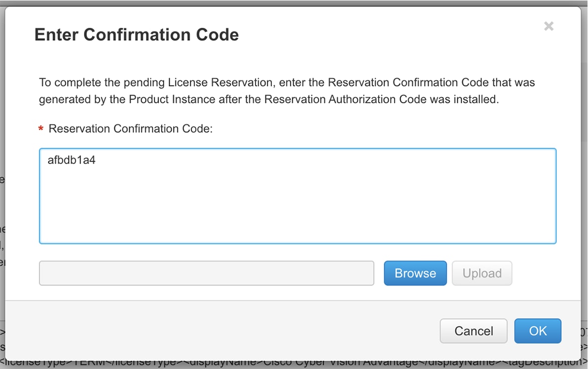
Task: Click the instruction paragraph's first line
Action: coord(287,83)
